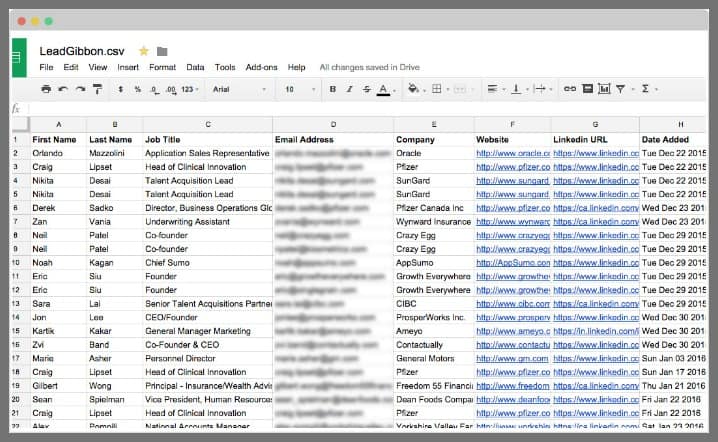Apply italic formatting
Image resolution: width=718 pixels, height=442 pixels.
pyautogui.click(x=349, y=89)
